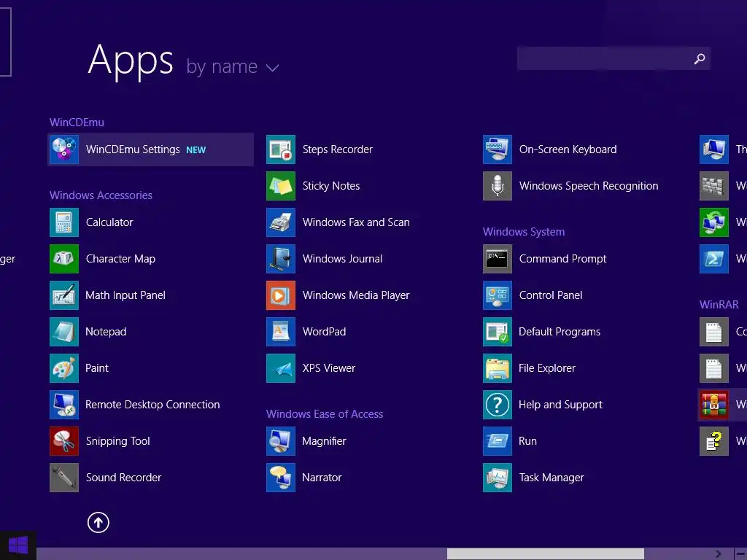Viewport: 747px width, 560px height.
Task: Click the 'Task Manager' label text
Action: click(x=551, y=478)
